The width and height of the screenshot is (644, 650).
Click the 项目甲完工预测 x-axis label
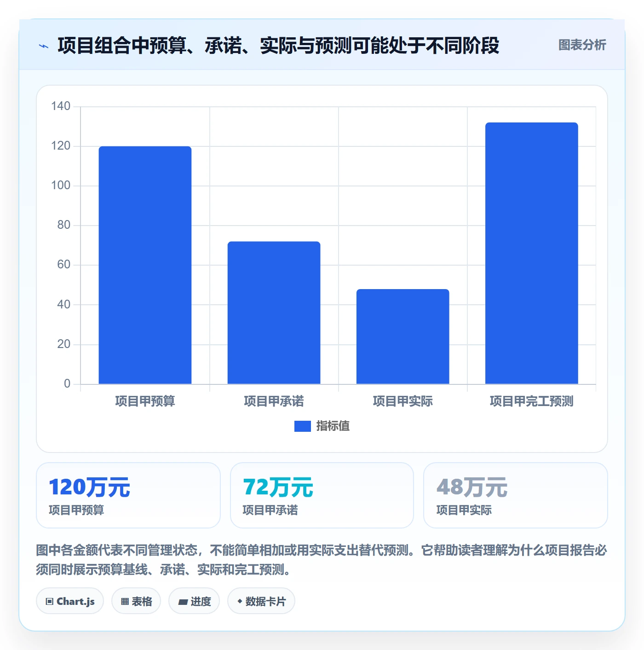pyautogui.click(x=531, y=401)
